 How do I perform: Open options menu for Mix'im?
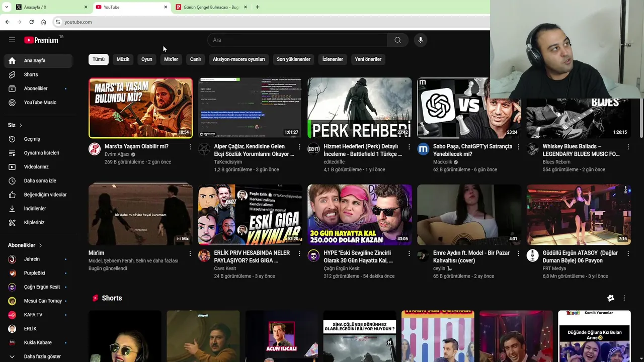(190, 253)
